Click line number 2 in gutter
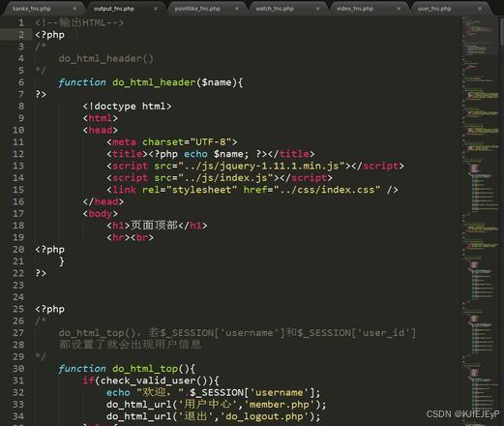This screenshot has height=426, width=504. (x=21, y=35)
